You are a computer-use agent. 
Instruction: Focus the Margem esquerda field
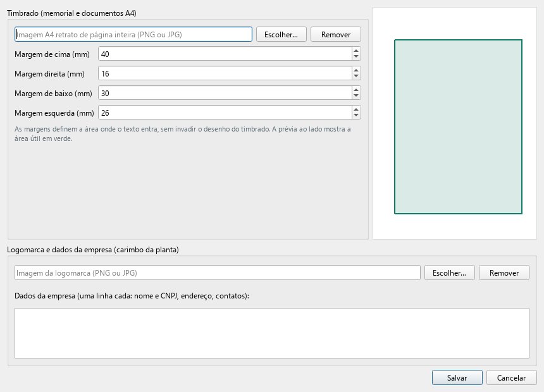click(x=225, y=113)
